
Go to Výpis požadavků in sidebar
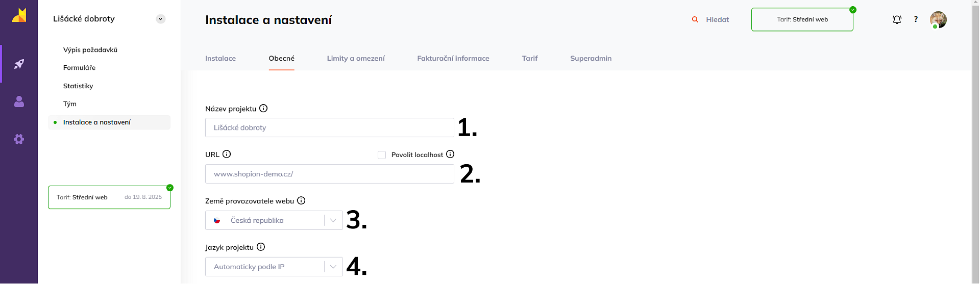click(x=90, y=49)
